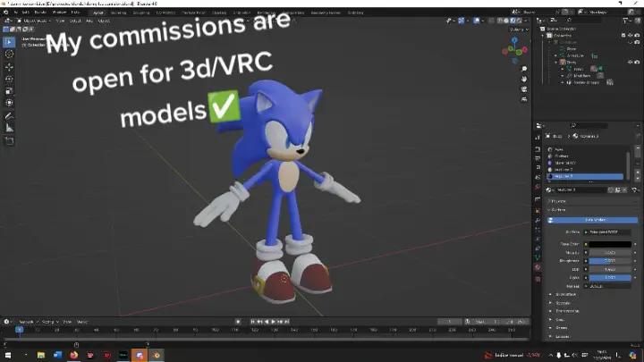Open the Surface shader Principled BSDF dropdown
This screenshot has width=644, height=362.
607,232
